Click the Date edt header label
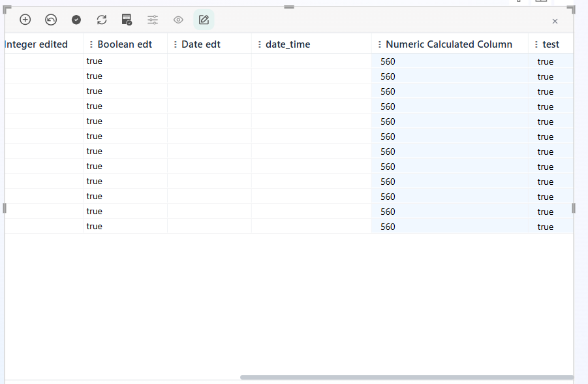The height and width of the screenshot is (384, 588). [201, 44]
